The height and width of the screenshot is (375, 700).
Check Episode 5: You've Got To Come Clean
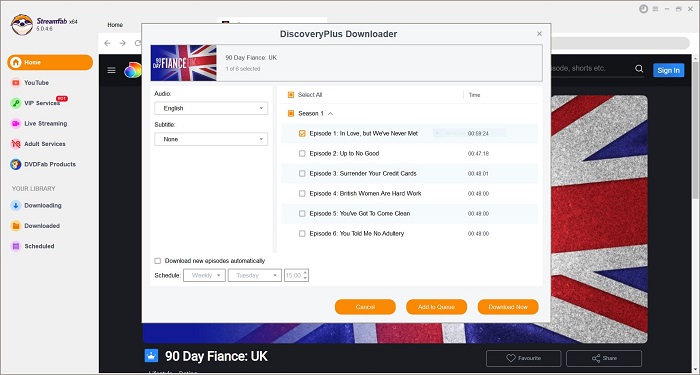[x=302, y=214]
